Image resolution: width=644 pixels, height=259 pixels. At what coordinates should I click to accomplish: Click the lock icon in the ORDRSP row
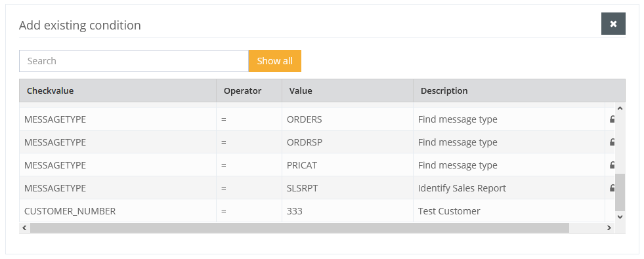click(x=612, y=142)
